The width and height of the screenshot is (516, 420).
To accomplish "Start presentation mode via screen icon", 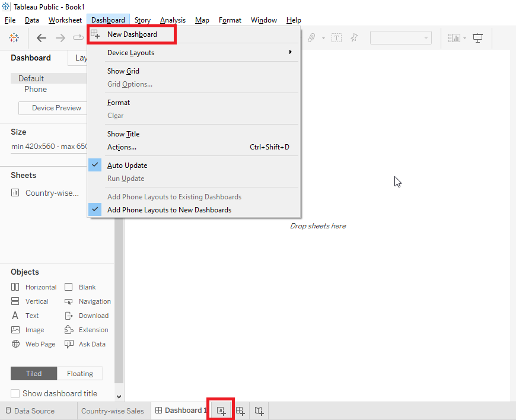I will coord(477,38).
